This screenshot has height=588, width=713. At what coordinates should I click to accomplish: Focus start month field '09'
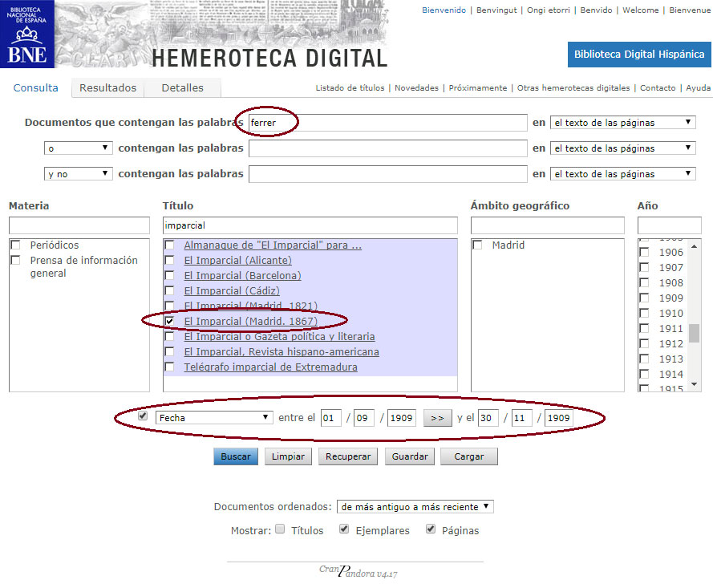click(364, 417)
